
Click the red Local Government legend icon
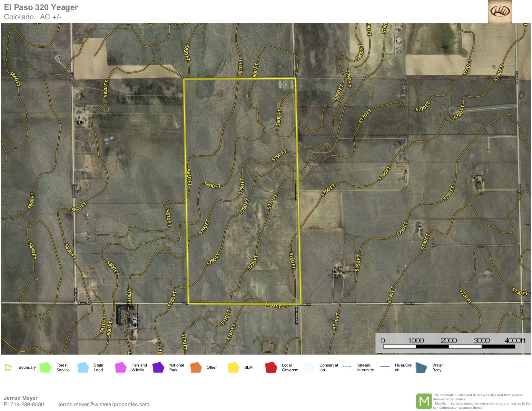tap(271, 367)
